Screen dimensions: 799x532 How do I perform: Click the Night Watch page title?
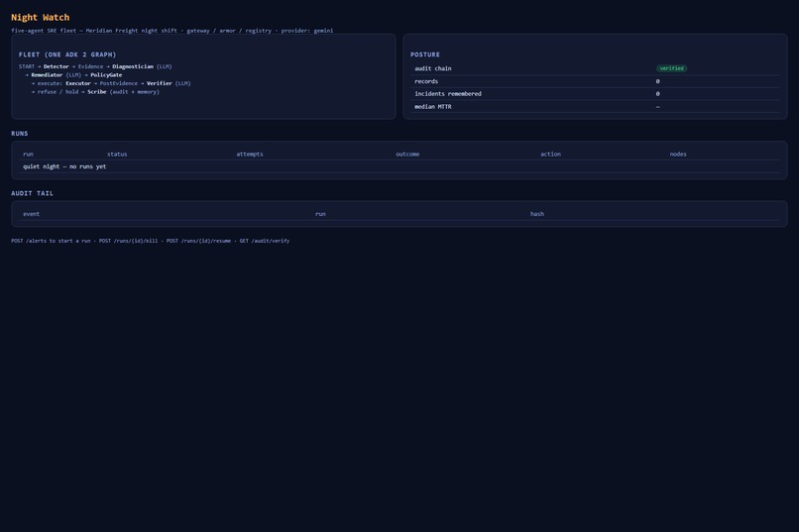(41, 17)
